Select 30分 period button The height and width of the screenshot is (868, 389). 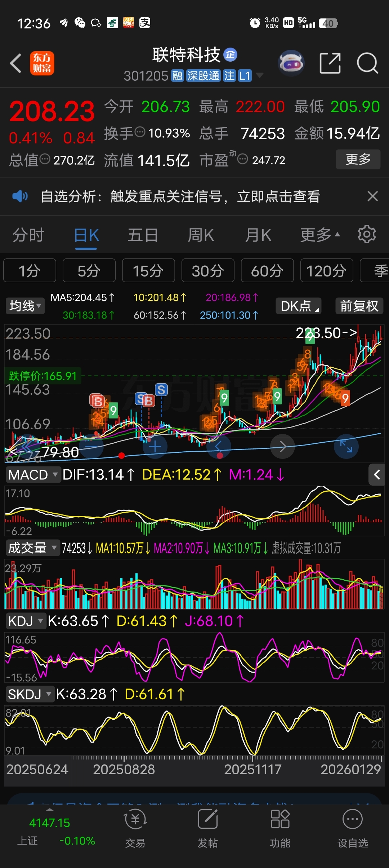208,270
